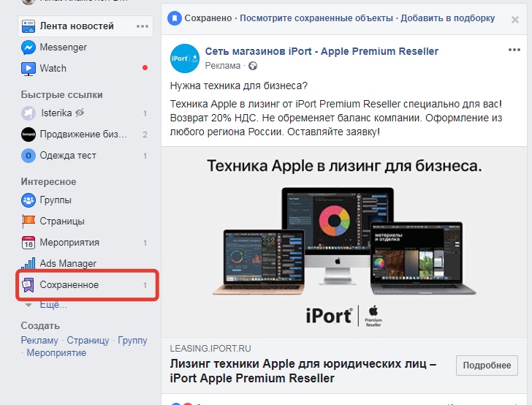
Task: Click the Сохраненное bookmark icon
Action: point(28,285)
